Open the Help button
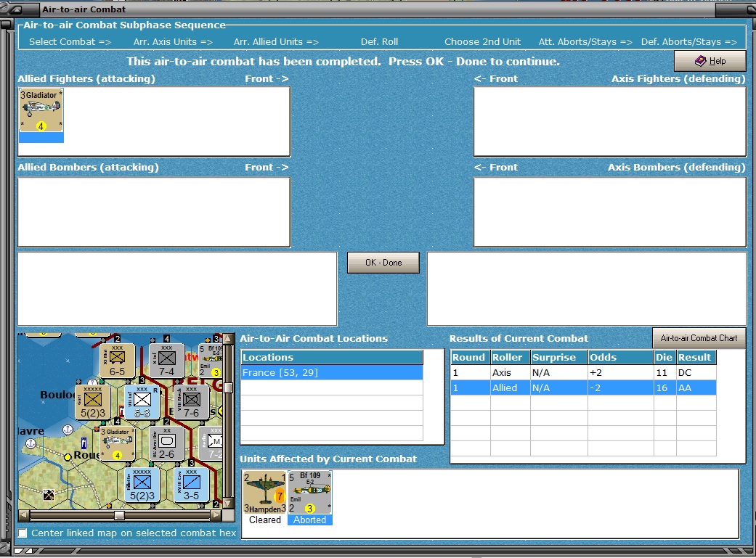 tap(710, 61)
